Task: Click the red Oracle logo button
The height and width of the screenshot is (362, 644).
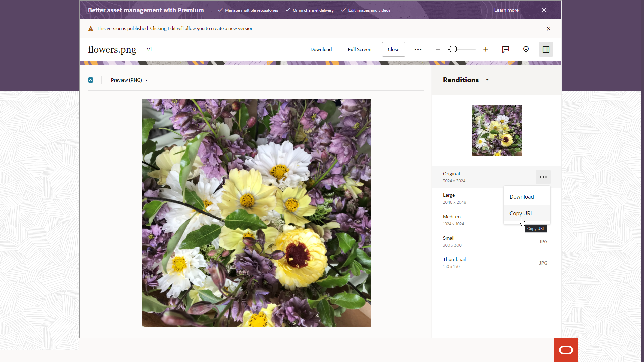Action: pos(566,350)
